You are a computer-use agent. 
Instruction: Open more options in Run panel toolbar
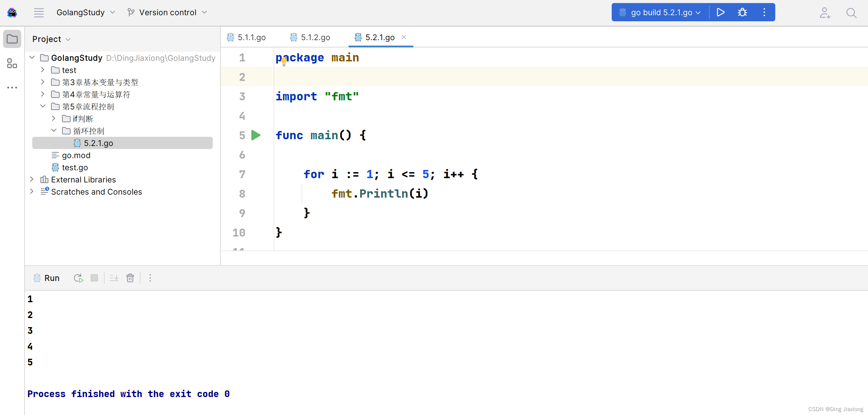[x=150, y=278]
